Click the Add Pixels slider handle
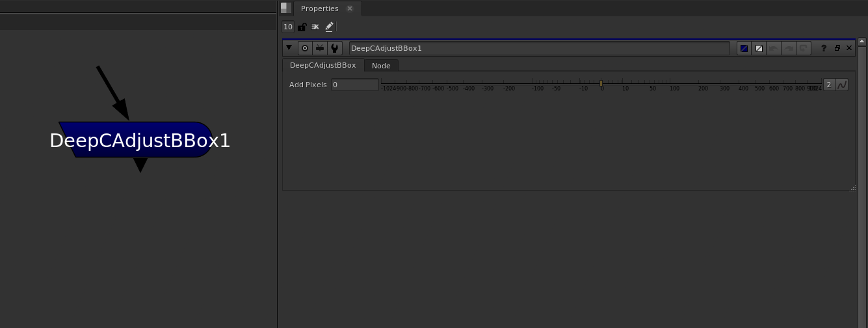The height and width of the screenshot is (328, 868). tap(601, 83)
